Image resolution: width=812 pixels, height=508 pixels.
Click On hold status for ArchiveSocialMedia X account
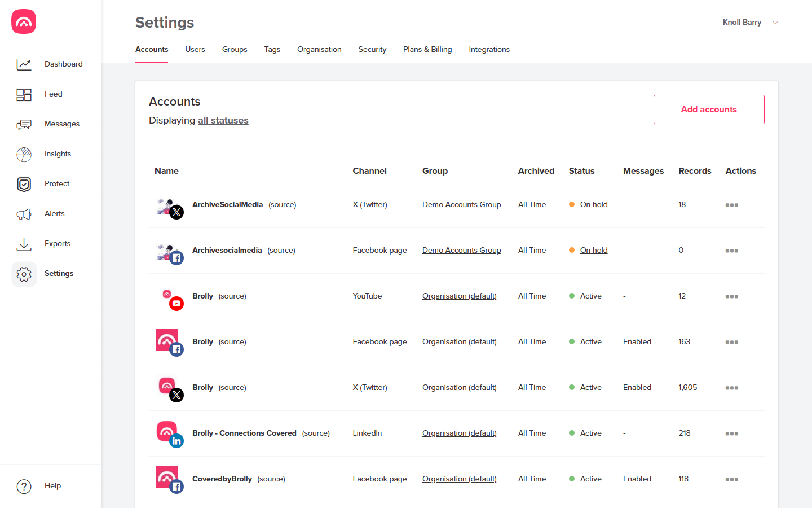pos(594,205)
